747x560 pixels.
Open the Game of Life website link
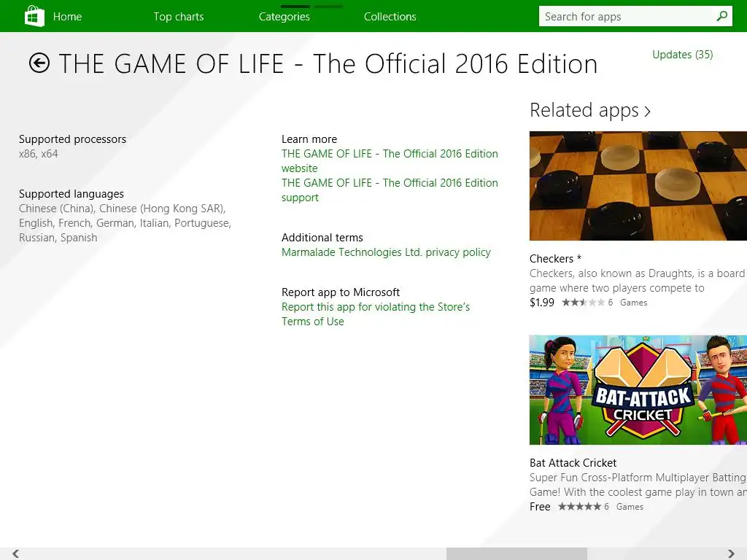point(390,161)
